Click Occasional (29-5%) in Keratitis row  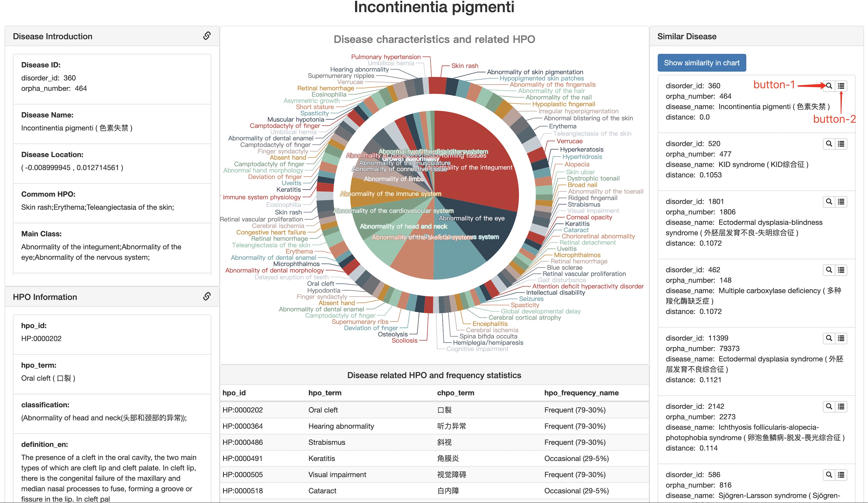click(576, 459)
